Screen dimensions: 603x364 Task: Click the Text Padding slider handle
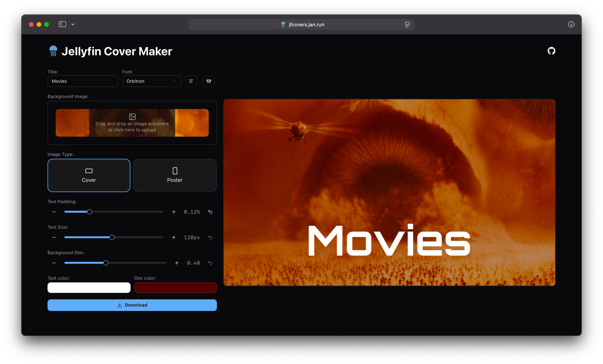(90, 212)
